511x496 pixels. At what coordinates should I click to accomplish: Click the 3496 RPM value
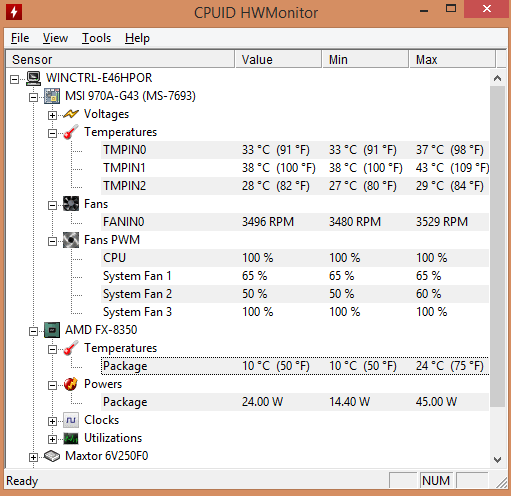pyautogui.click(x=268, y=222)
